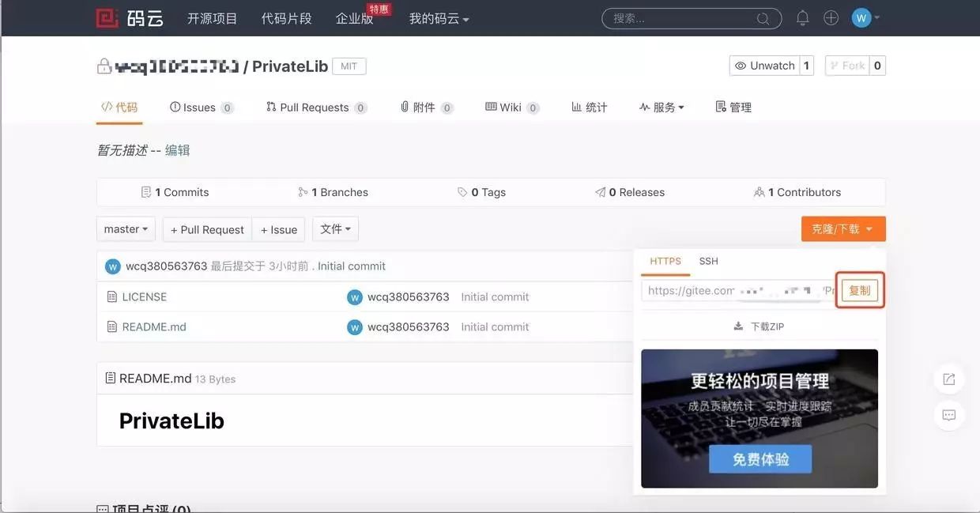Open the PrivateLib repository name link
The height and width of the screenshot is (513, 980).
click(x=290, y=66)
